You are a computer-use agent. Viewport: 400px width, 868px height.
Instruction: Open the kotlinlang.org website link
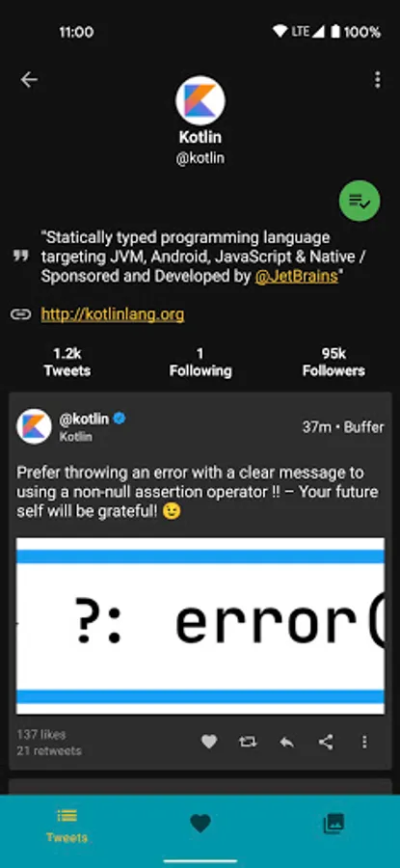[x=113, y=315]
